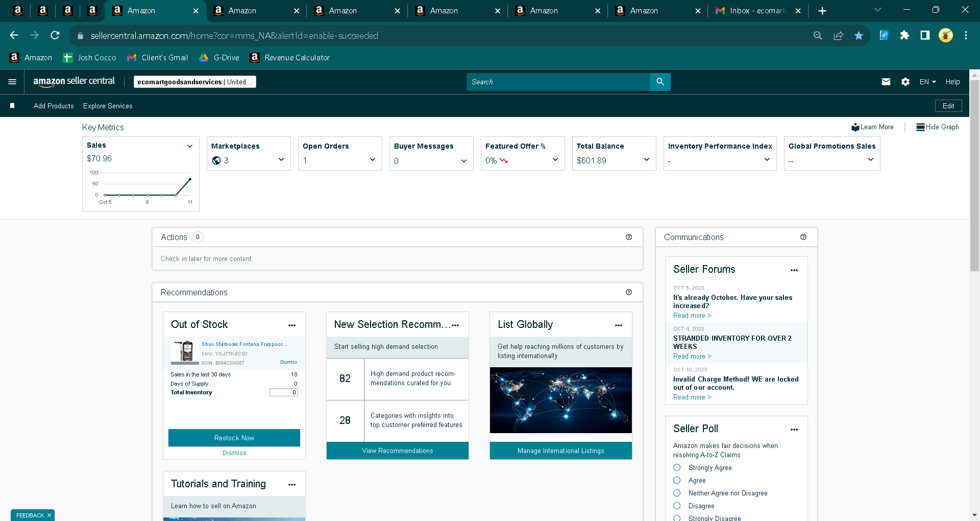This screenshot has width=980, height=521.
Task: Dismiss the Starbucks product out-of-stock recommendation
Action: [288, 362]
